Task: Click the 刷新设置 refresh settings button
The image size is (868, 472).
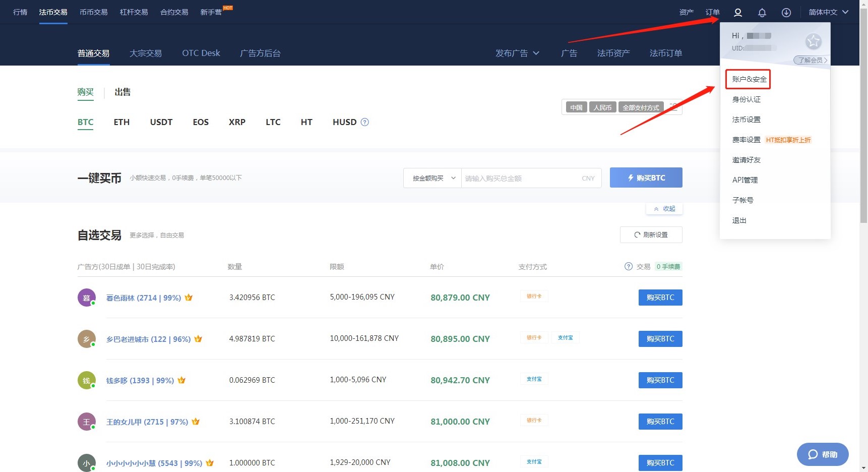Action: pos(651,235)
